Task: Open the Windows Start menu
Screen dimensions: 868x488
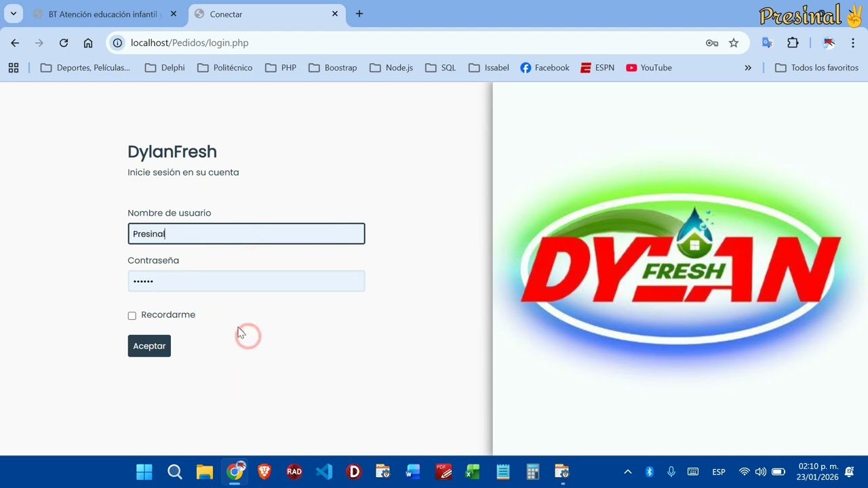Action: pyautogui.click(x=144, y=472)
